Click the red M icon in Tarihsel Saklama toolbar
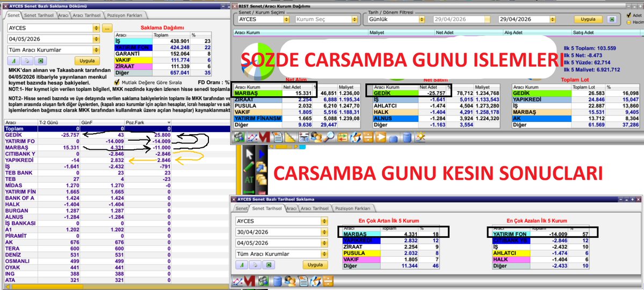This screenshot has height=290, width=644. [250, 281]
